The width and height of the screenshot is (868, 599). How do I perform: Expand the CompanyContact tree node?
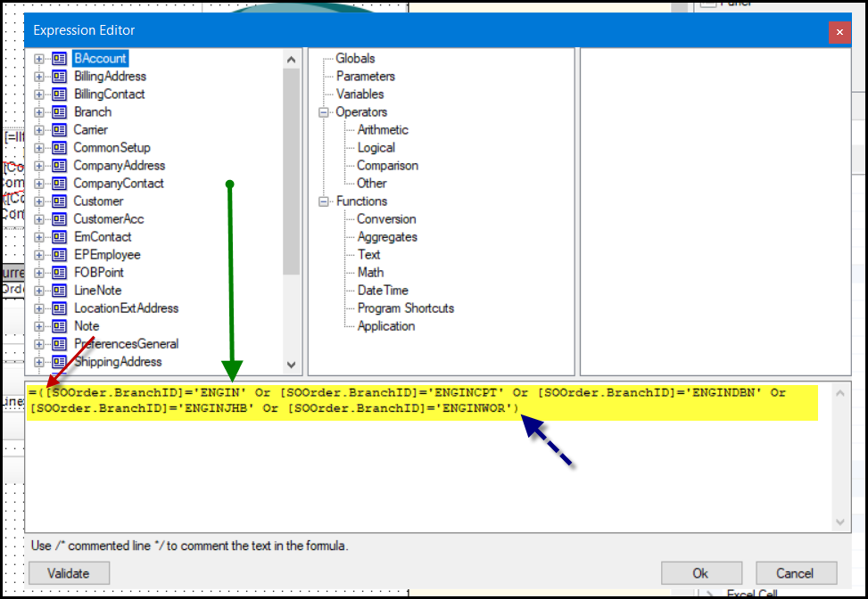coord(39,184)
